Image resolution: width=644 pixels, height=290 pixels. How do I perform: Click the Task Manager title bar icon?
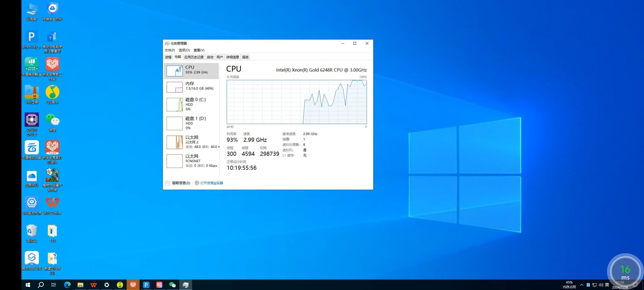(x=167, y=44)
